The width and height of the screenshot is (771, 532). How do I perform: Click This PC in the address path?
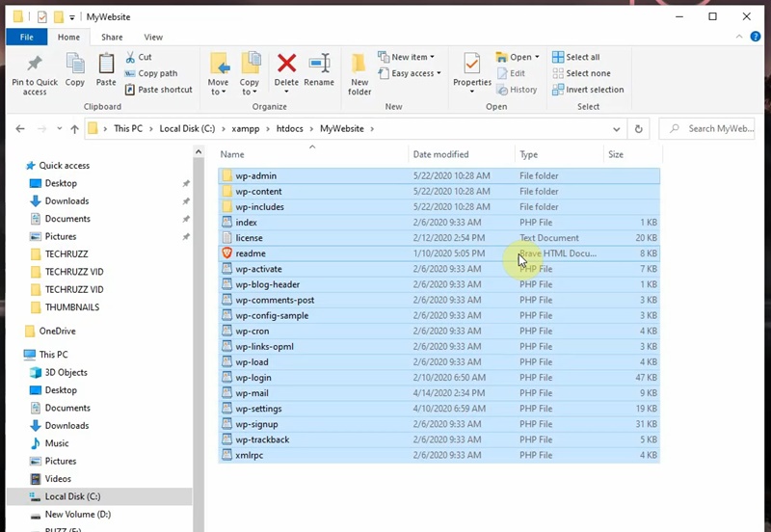(x=128, y=129)
